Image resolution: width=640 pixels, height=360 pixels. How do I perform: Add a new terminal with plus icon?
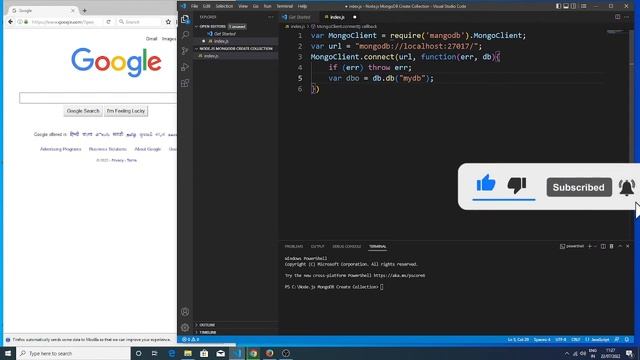(589, 247)
